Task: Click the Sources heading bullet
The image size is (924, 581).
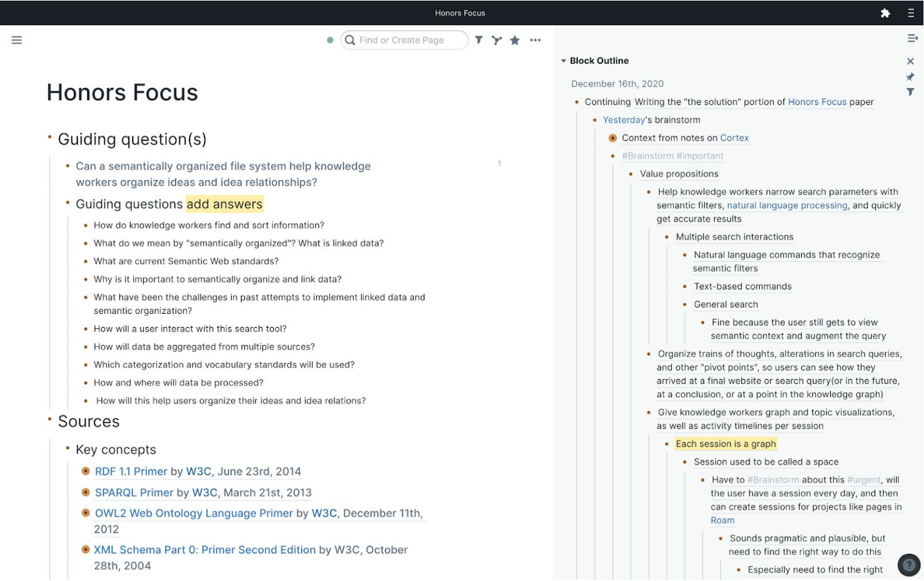Action: [x=49, y=419]
